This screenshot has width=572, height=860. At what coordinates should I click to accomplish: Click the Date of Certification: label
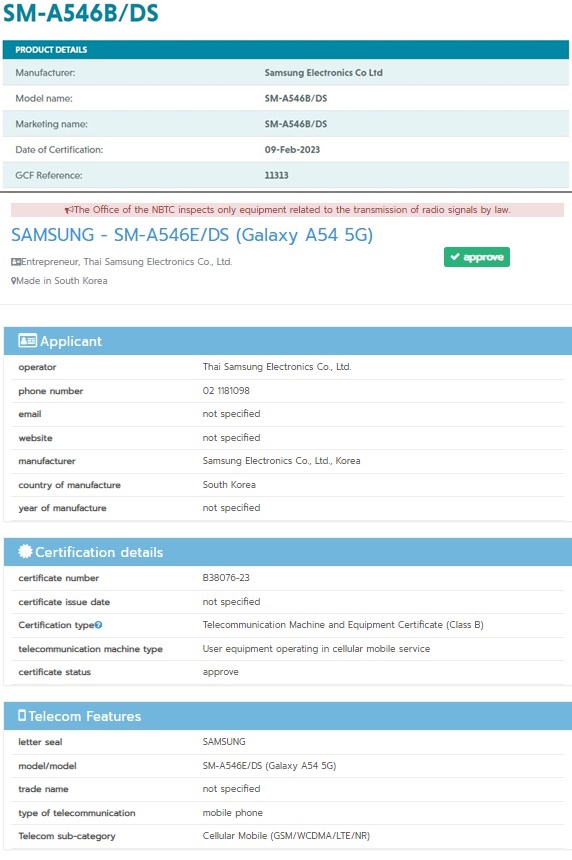pos(59,150)
